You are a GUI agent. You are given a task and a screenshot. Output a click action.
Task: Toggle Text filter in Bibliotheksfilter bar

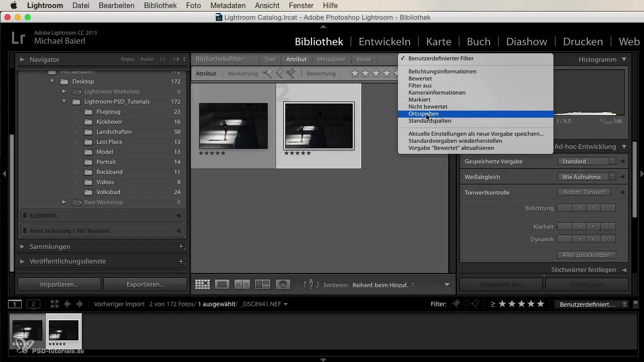click(x=270, y=59)
